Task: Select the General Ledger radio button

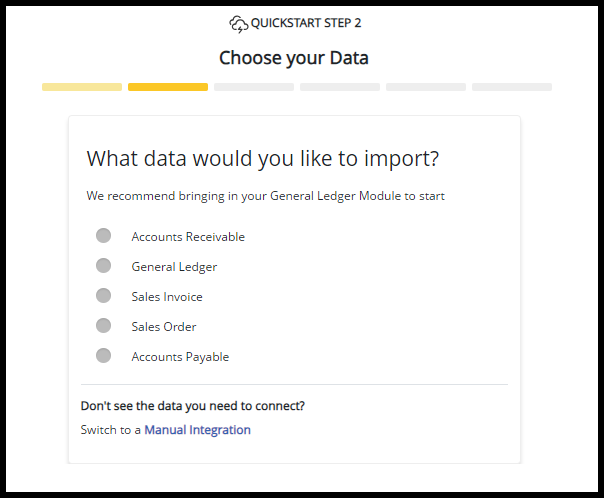Action: 103,266
